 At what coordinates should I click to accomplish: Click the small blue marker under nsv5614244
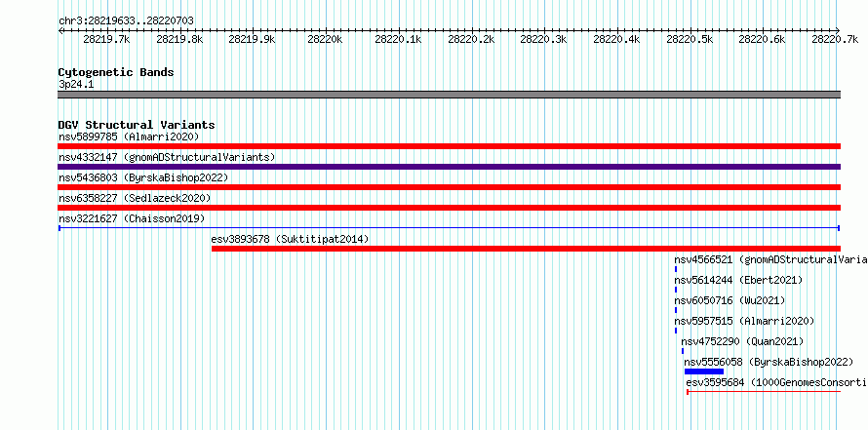(x=675, y=290)
